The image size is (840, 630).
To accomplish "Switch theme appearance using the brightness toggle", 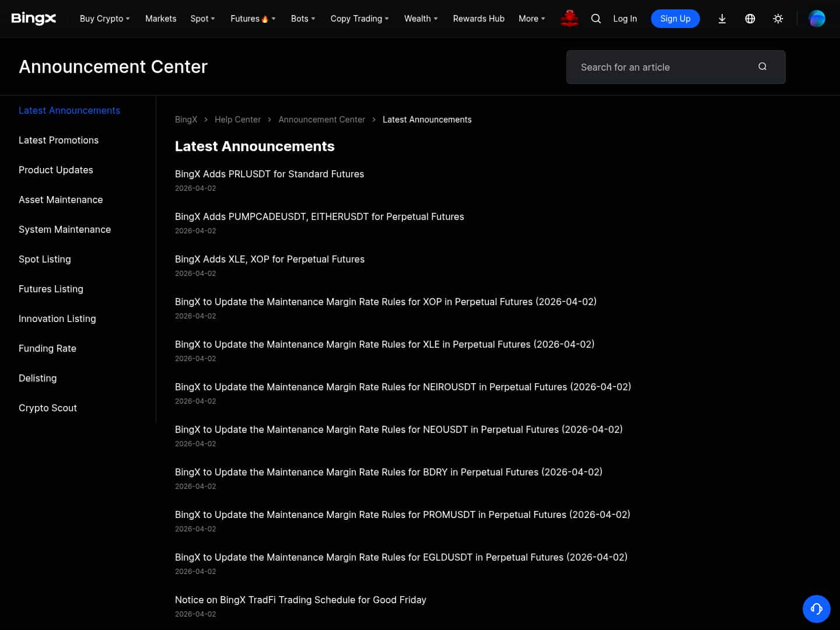I will (778, 19).
